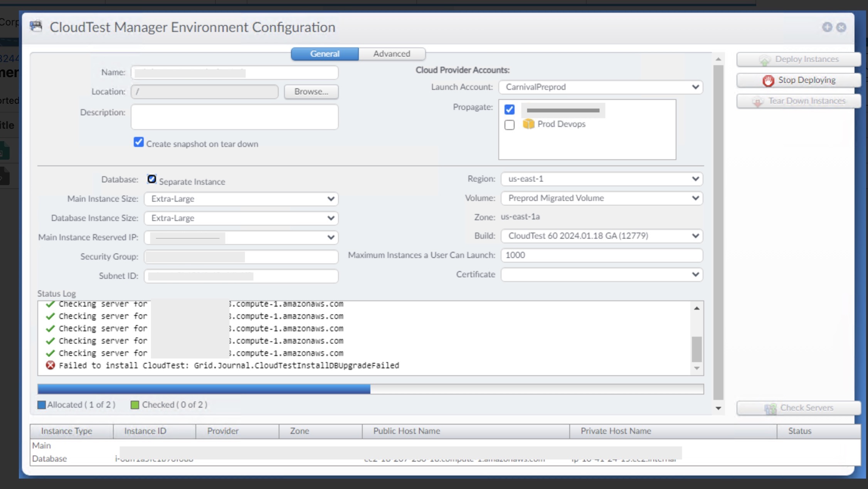Switch to the Advanced tab

(x=392, y=54)
